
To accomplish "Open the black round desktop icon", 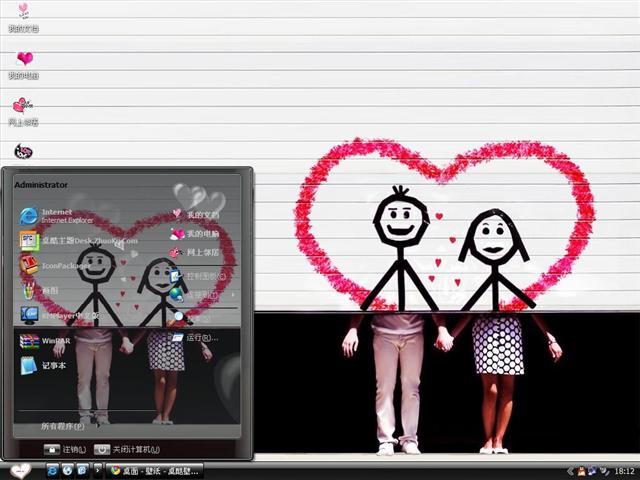I will coord(23,151).
